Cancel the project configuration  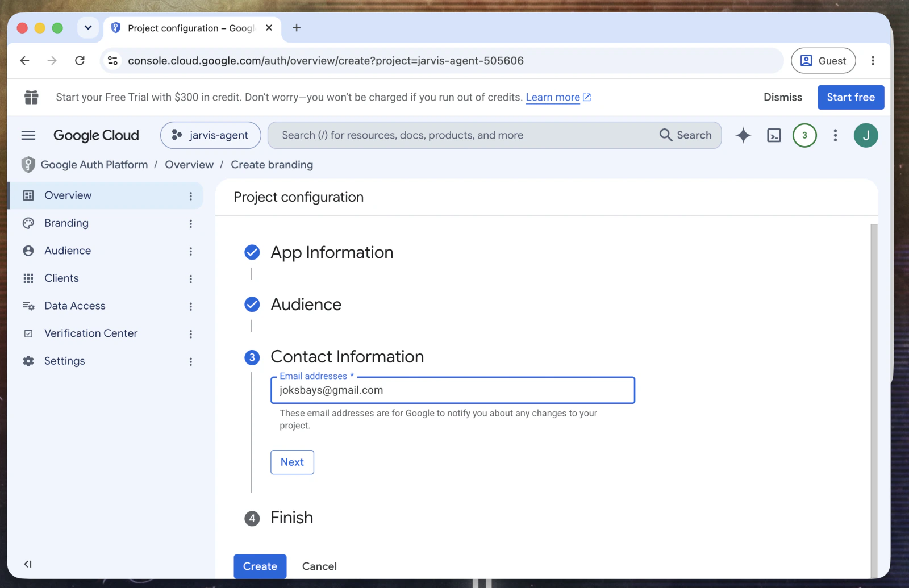coord(319,566)
